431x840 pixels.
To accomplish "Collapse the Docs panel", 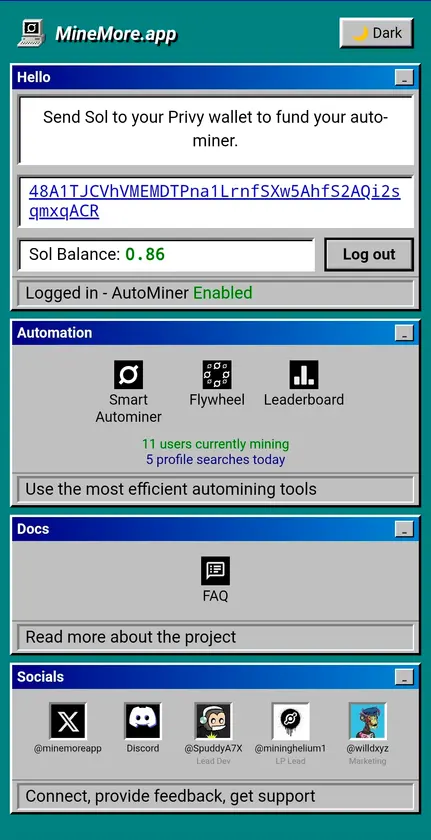I will pyautogui.click(x=404, y=529).
